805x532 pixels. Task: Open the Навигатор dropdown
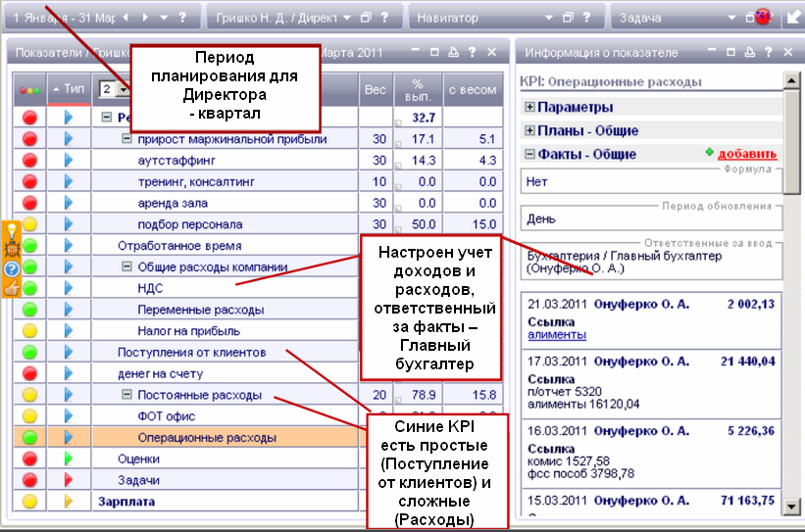pyautogui.click(x=549, y=18)
